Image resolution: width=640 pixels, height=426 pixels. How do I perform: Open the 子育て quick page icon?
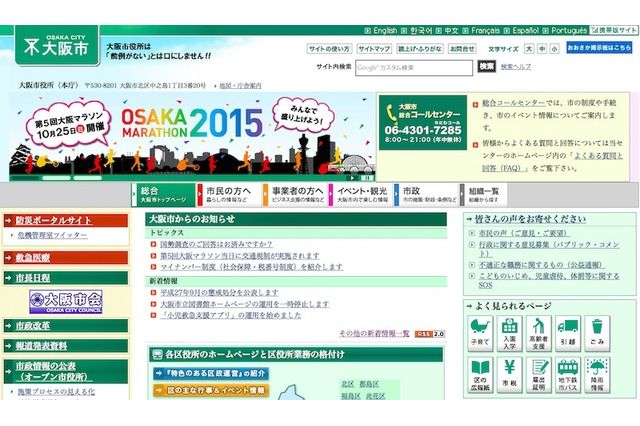click(x=480, y=333)
